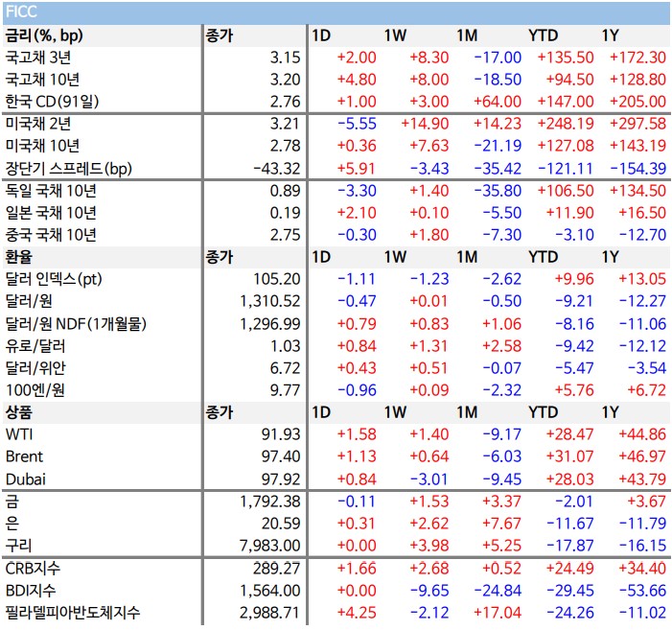The height and width of the screenshot is (630, 672).
Task: Click the 100엔/원 1Y change +6.72
Action: click(x=647, y=390)
